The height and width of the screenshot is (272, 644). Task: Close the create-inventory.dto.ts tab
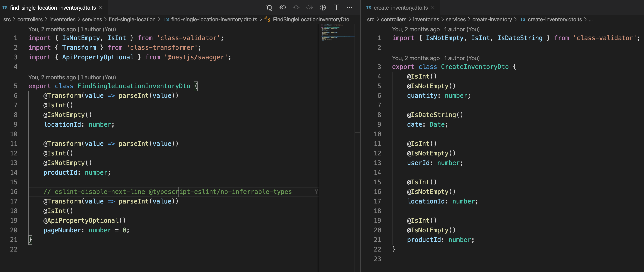(433, 8)
